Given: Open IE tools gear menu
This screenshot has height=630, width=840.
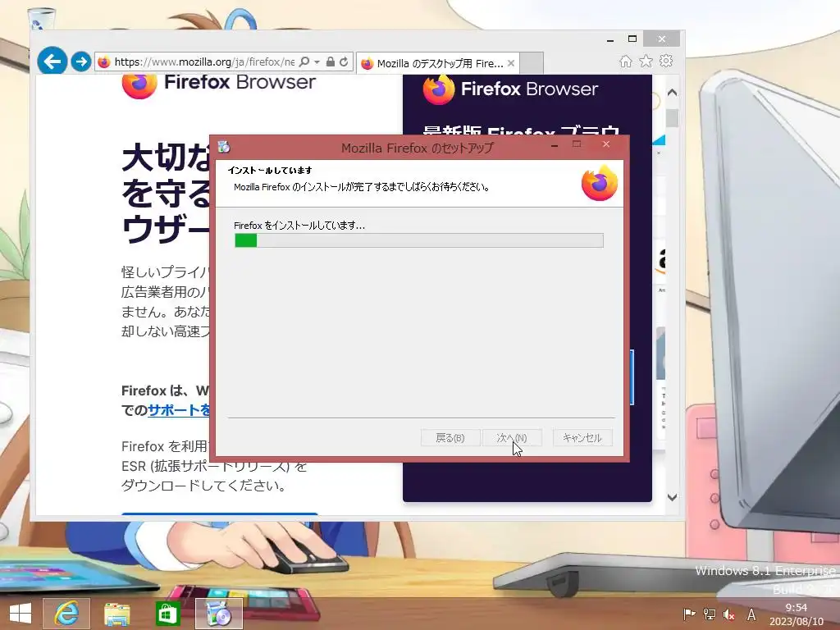Looking at the screenshot, I should coord(666,61).
